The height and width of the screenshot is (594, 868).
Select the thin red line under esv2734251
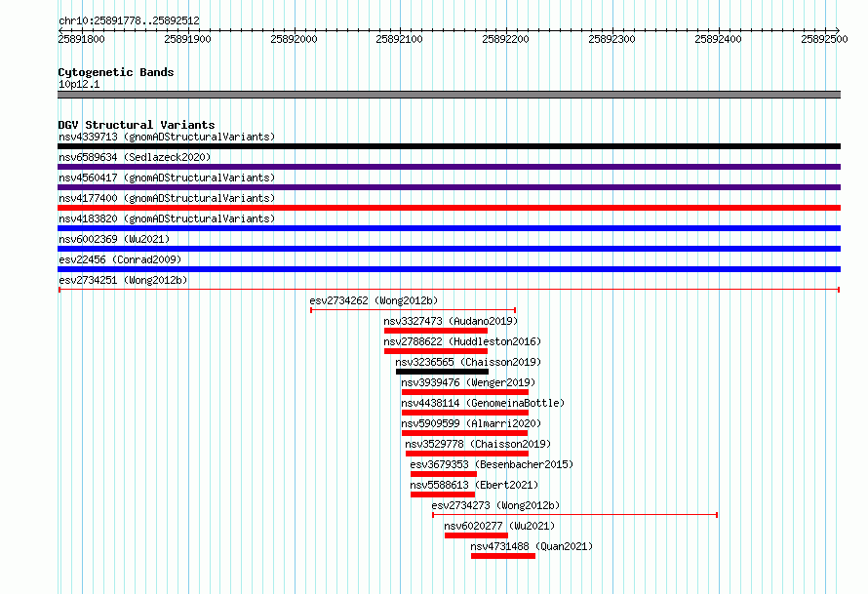(449, 290)
